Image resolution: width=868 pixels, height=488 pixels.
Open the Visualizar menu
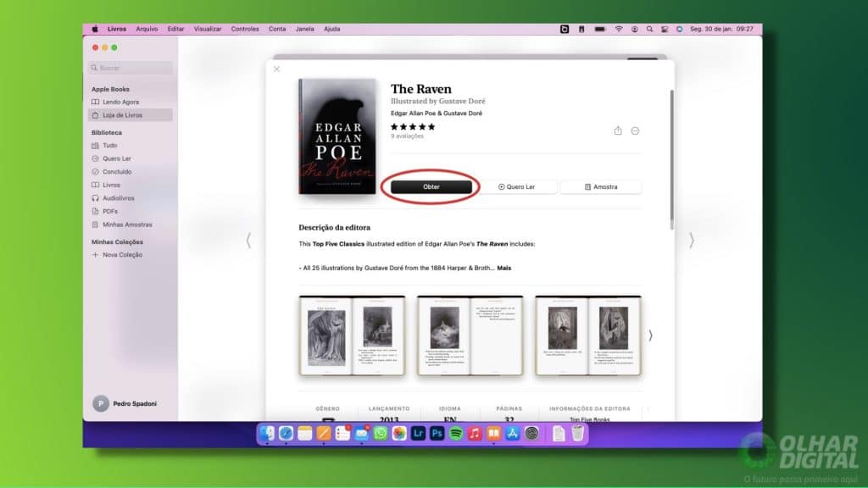click(208, 29)
